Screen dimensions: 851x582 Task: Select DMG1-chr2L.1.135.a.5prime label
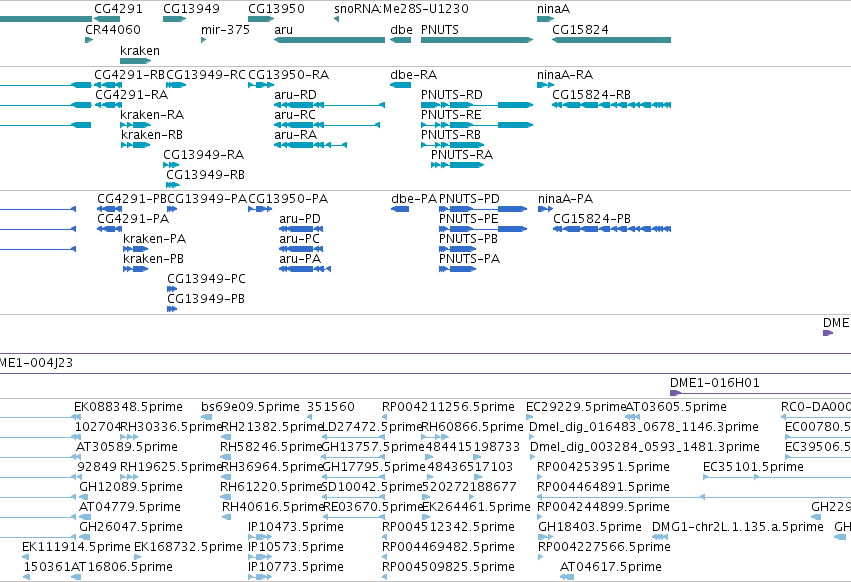pos(738,527)
